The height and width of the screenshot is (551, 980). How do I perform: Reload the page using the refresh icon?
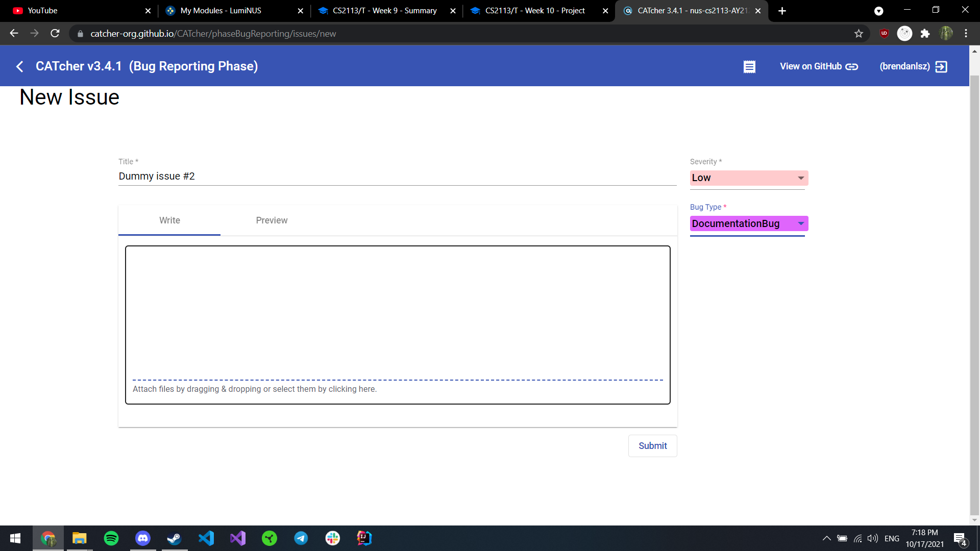click(x=55, y=34)
